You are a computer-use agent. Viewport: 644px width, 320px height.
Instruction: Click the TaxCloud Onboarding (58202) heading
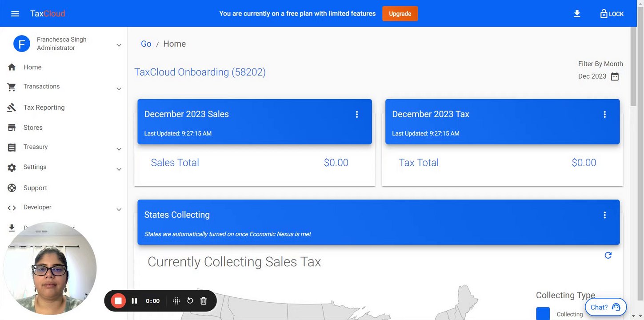click(200, 72)
